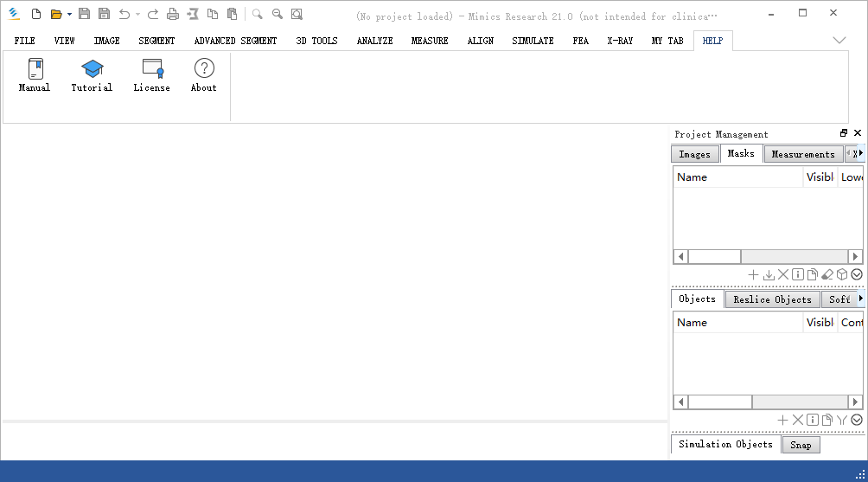Click the Lower threshold column header in Masks
The height and width of the screenshot is (482, 868).
(x=852, y=177)
